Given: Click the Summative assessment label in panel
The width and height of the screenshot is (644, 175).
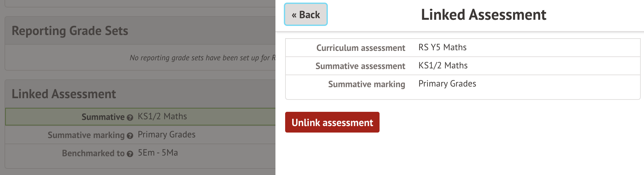Looking at the screenshot, I should 360,66.
